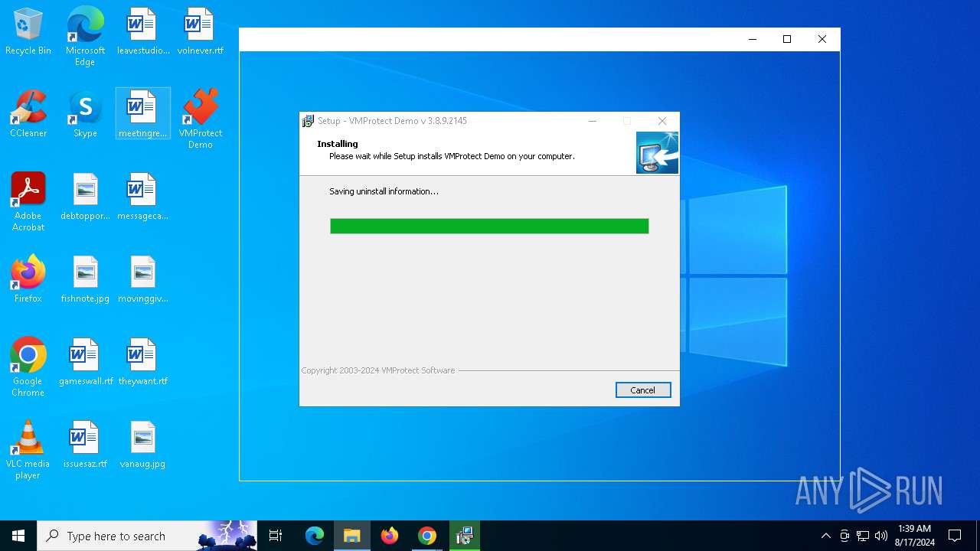Image resolution: width=980 pixels, height=551 pixels.
Task: Select the Adobe Acrobat desktop shortcut
Action: pyautogui.click(x=28, y=201)
